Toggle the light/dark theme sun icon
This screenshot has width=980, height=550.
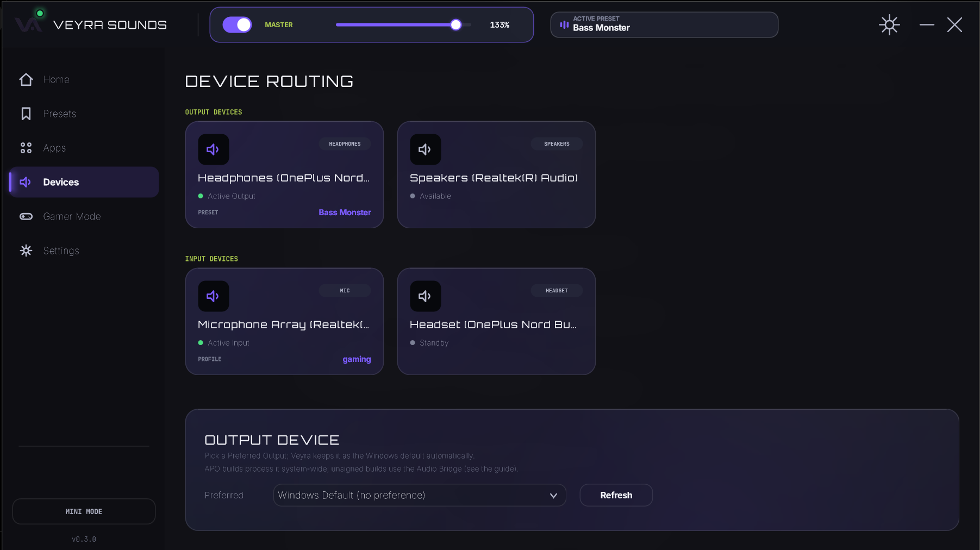(x=889, y=25)
